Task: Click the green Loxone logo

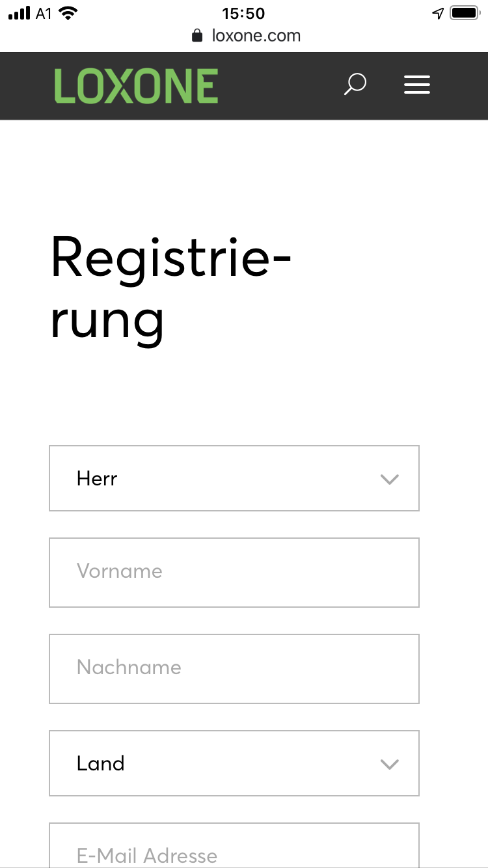Action: (136, 87)
